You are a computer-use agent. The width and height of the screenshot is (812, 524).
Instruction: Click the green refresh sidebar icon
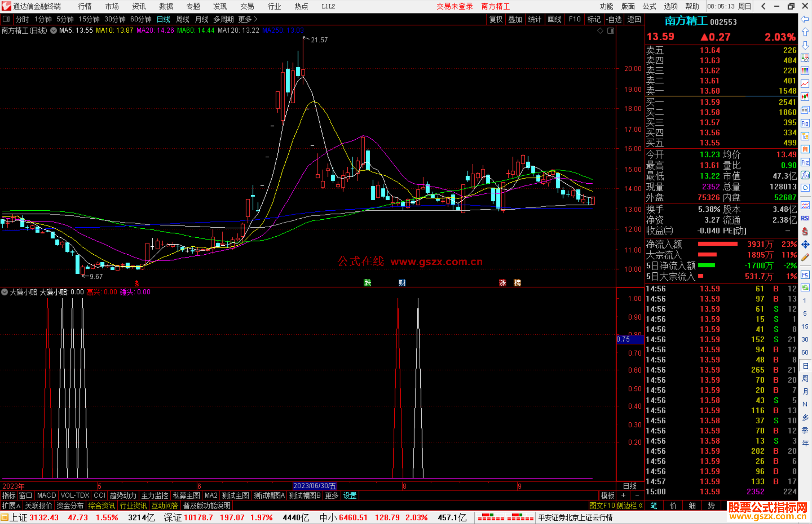point(805,288)
